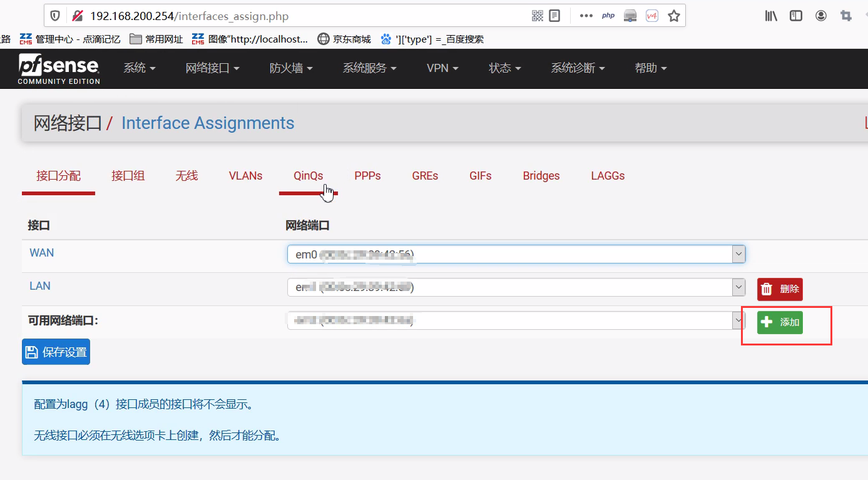Open the LAN interface link
Image resolution: width=868 pixels, height=480 pixels.
pyautogui.click(x=40, y=286)
